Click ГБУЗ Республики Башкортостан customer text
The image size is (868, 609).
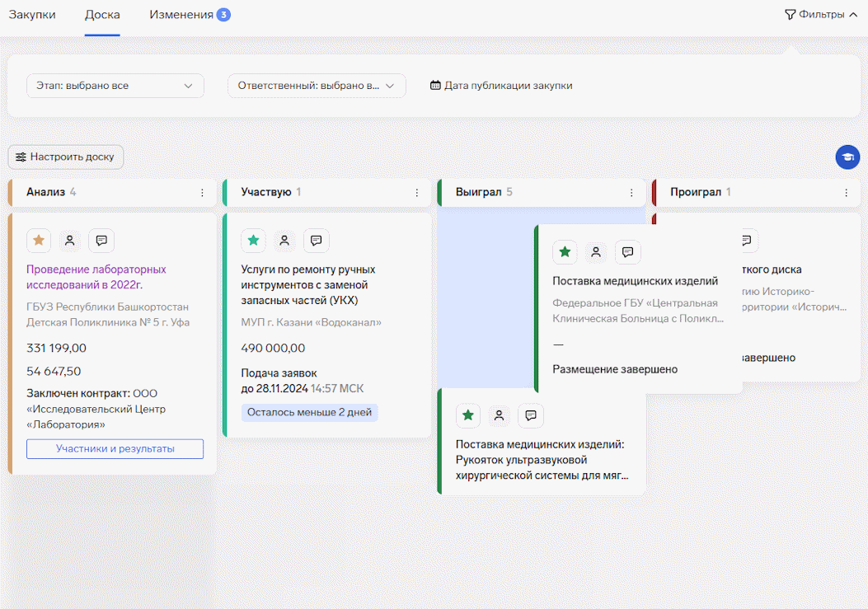tap(108, 315)
